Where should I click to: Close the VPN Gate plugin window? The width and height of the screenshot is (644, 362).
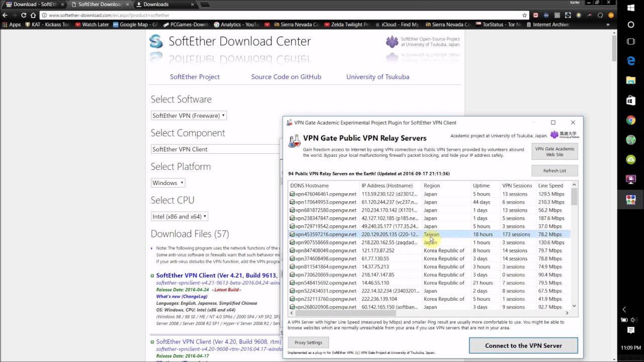click(x=573, y=123)
